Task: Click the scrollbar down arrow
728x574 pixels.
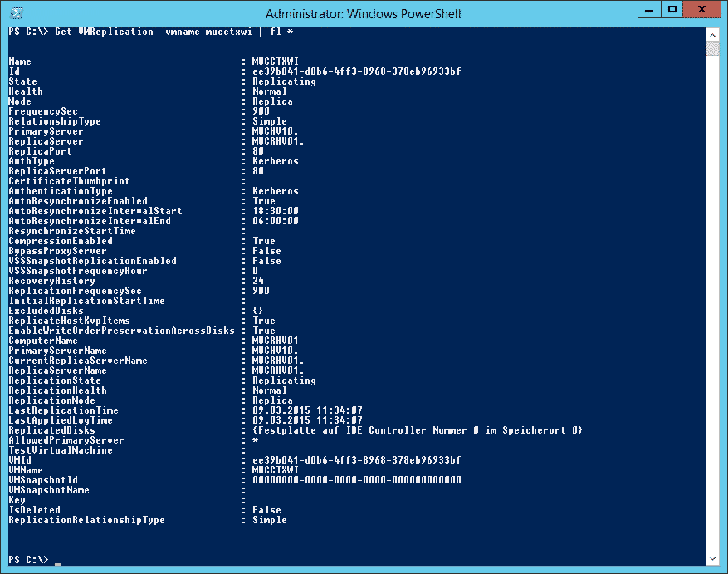Action: pos(712,559)
